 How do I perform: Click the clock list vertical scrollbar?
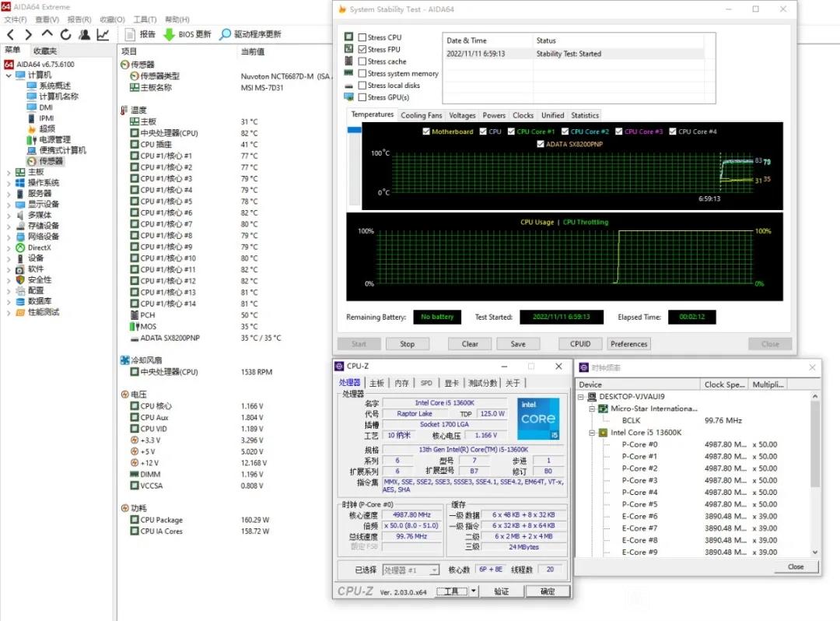pyautogui.click(x=815, y=474)
